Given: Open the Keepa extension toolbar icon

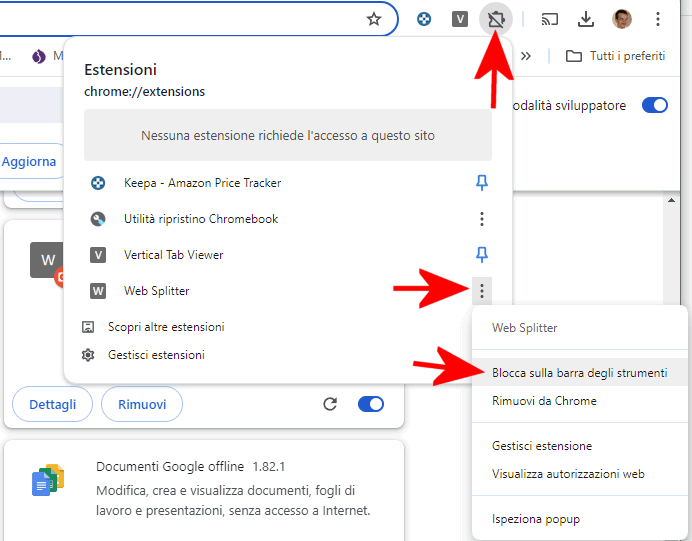Looking at the screenshot, I should (424, 19).
